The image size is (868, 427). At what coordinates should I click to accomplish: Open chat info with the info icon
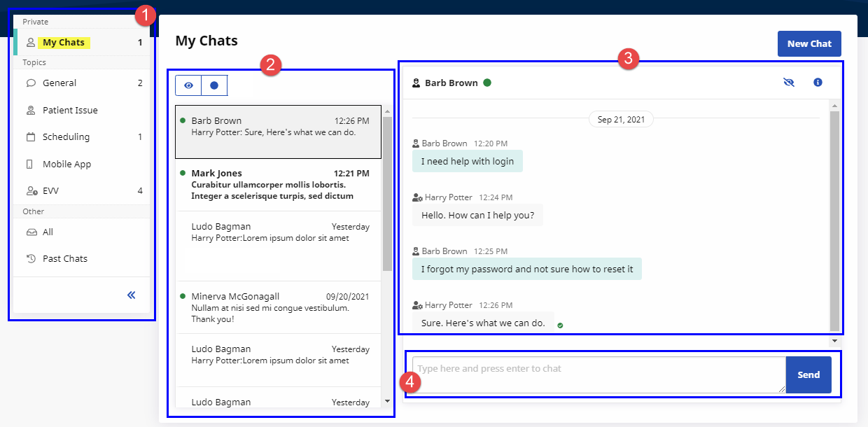(818, 83)
